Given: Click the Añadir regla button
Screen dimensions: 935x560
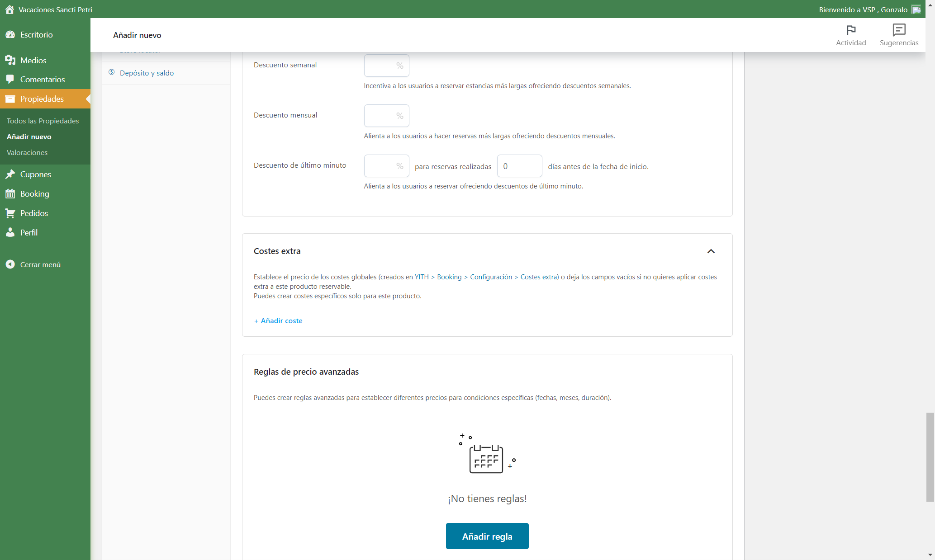Looking at the screenshot, I should [x=487, y=536].
